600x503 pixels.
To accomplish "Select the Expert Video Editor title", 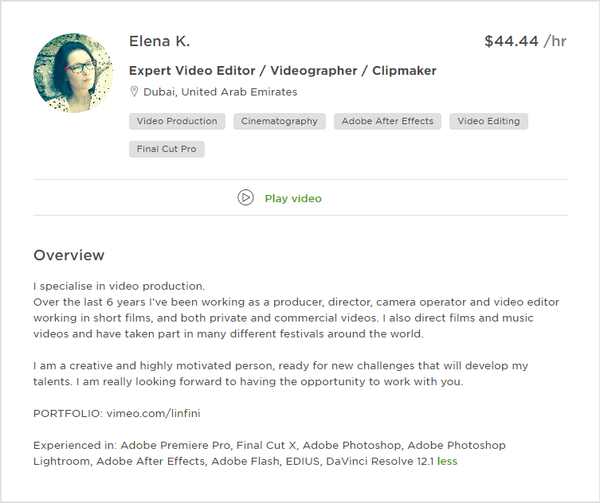I will click(282, 71).
